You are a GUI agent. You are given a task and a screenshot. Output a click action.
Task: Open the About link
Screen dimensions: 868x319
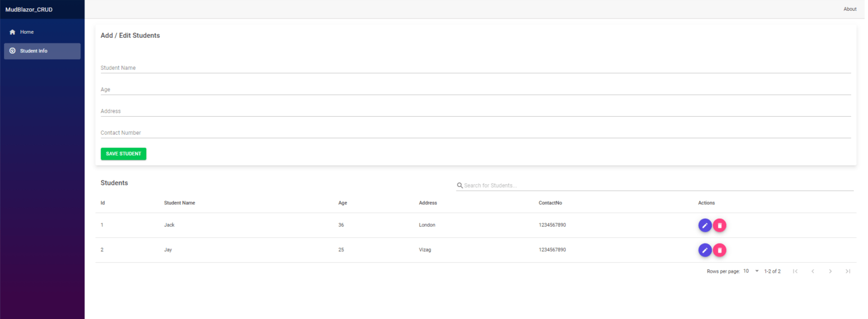click(x=849, y=9)
